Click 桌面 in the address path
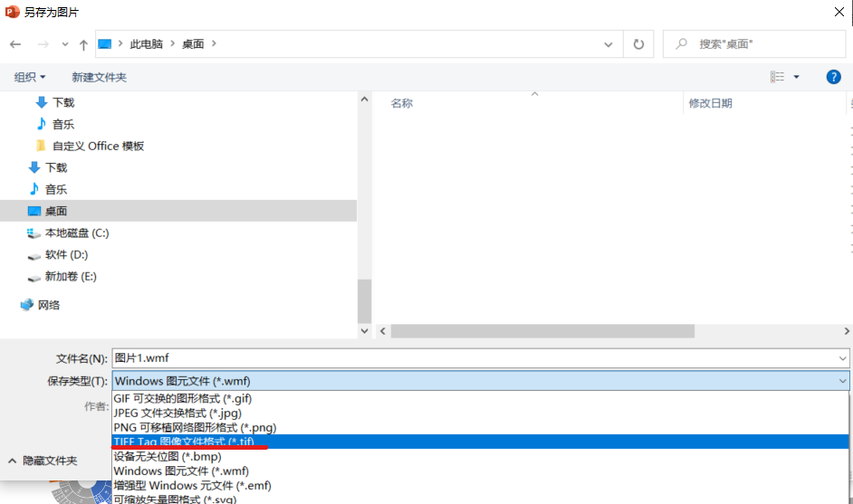 [x=193, y=44]
